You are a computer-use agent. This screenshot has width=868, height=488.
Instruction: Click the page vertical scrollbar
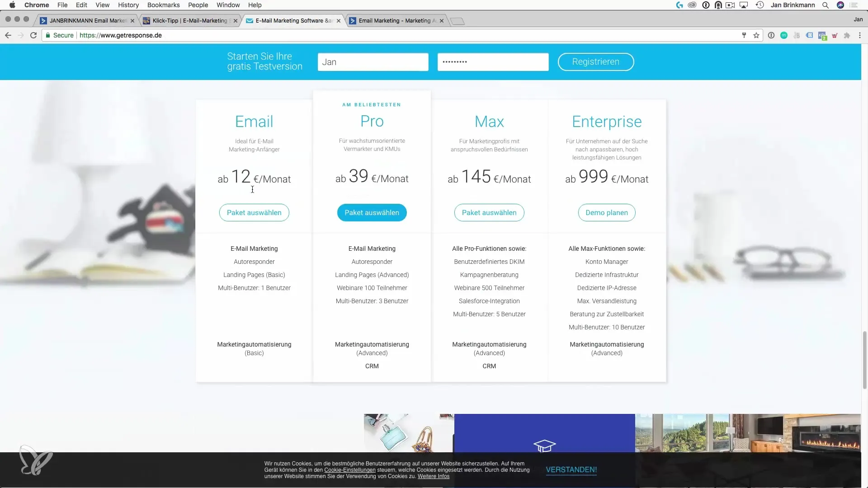(865, 359)
